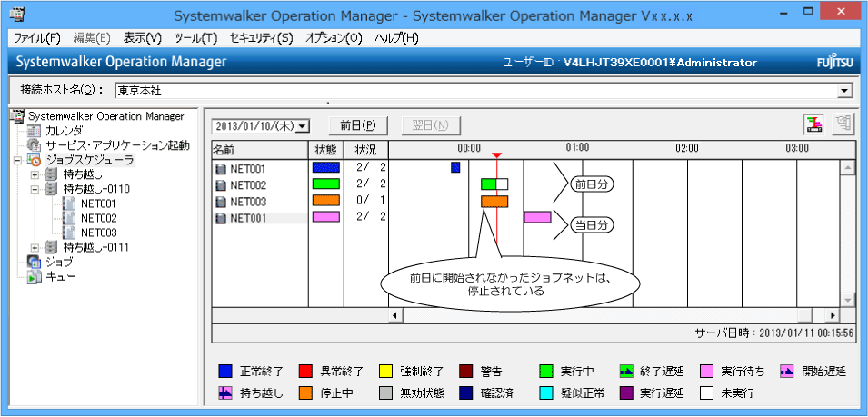868x417 pixels.
Task: Click the 東京本社 host name field
Action: (x=476, y=91)
